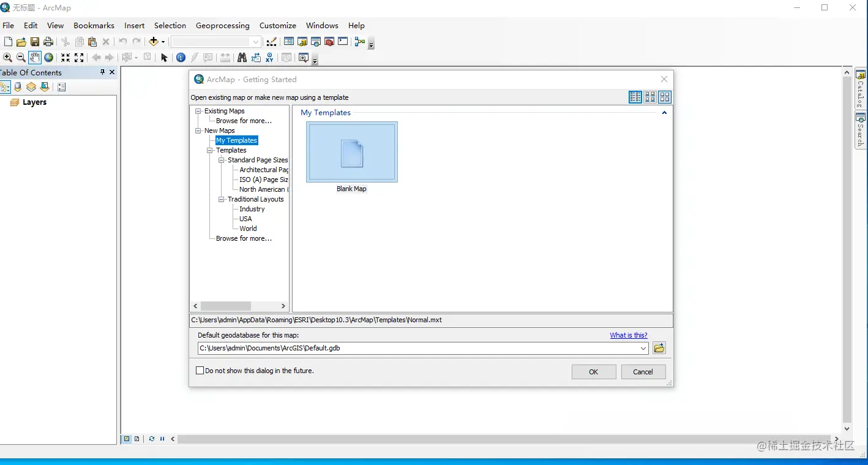This screenshot has width=868, height=465.
Task: Open the default geodatabase path dropdown
Action: (x=643, y=348)
